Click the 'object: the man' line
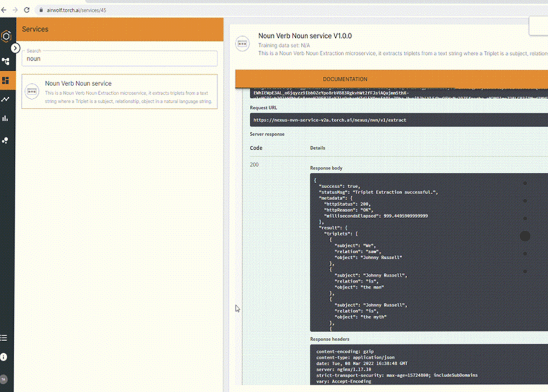Screen dimensions: 548x392 pos(359,287)
